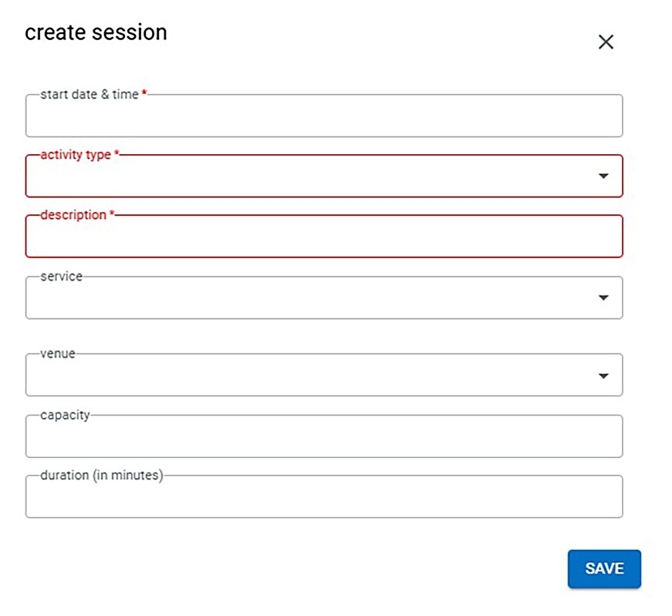
Task: Click the "start date & time" label
Action: (89, 95)
